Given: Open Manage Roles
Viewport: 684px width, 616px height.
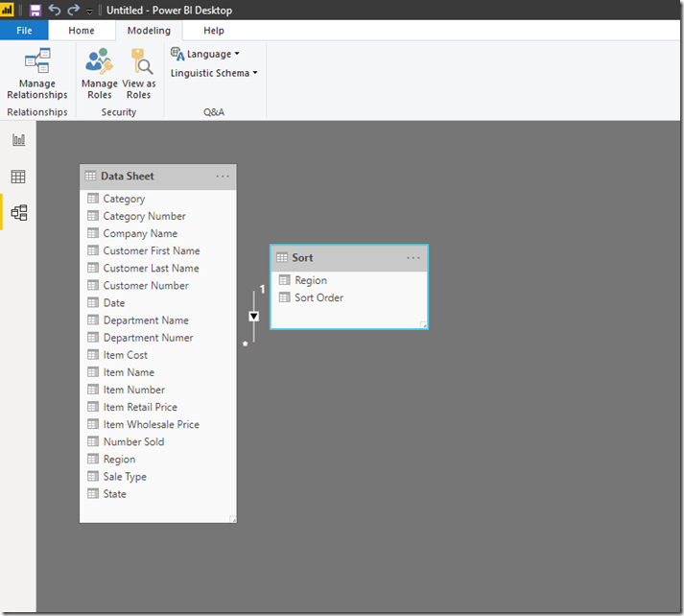Looking at the screenshot, I should (x=100, y=73).
